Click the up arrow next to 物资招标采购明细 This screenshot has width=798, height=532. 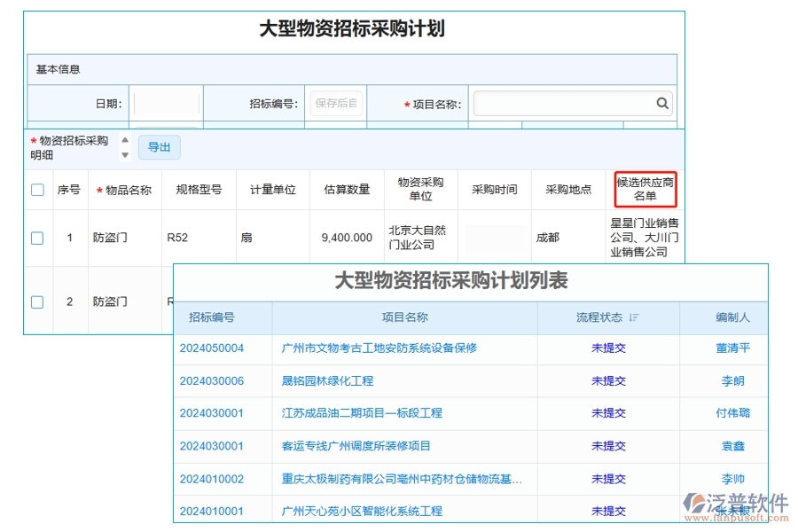point(125,140)
